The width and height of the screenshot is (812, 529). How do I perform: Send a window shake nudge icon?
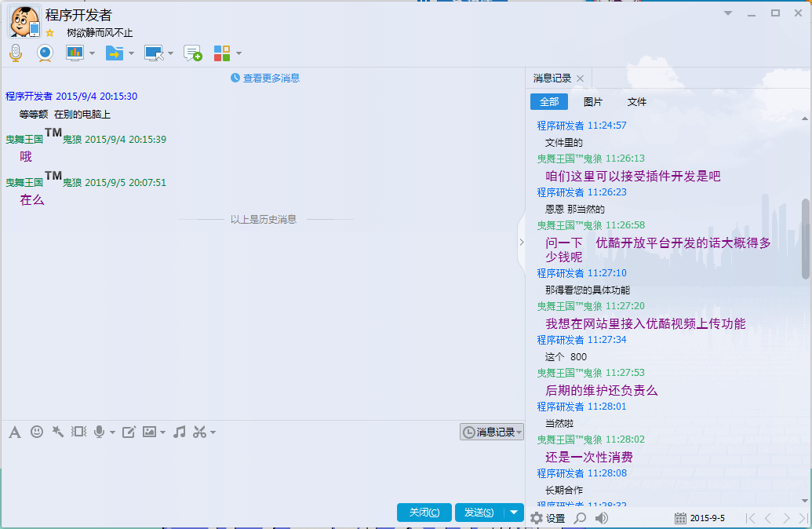tap(78, 432)
